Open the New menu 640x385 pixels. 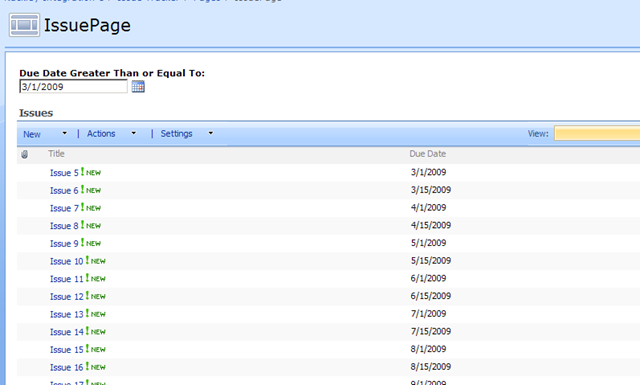(32, 134)
